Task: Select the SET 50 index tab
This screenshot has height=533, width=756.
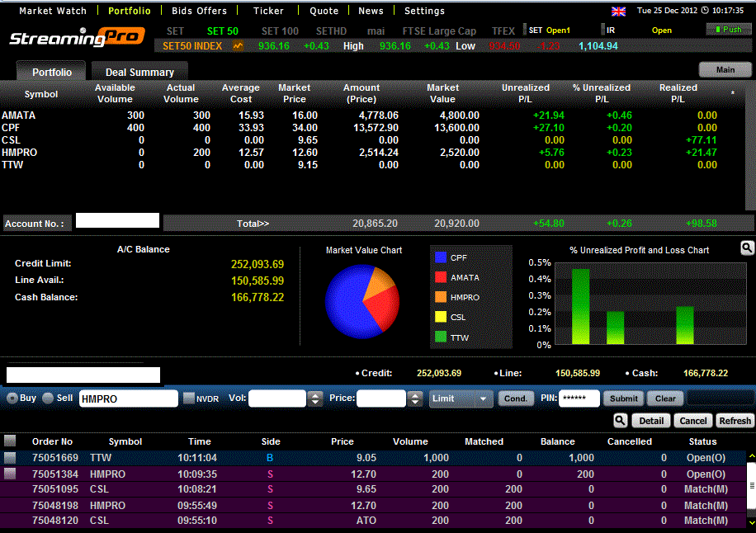Action: (223, 31)
